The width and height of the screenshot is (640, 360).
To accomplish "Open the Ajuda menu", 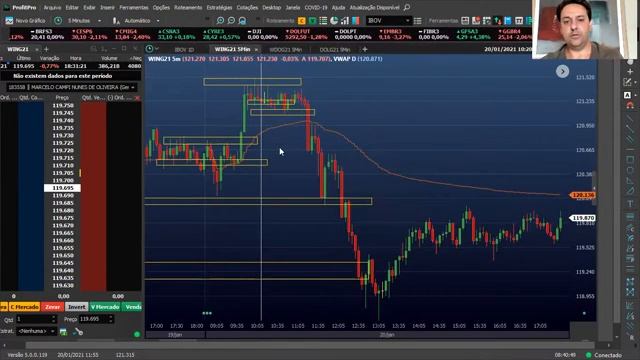I will pyautogui.click(x=338, y=7).
